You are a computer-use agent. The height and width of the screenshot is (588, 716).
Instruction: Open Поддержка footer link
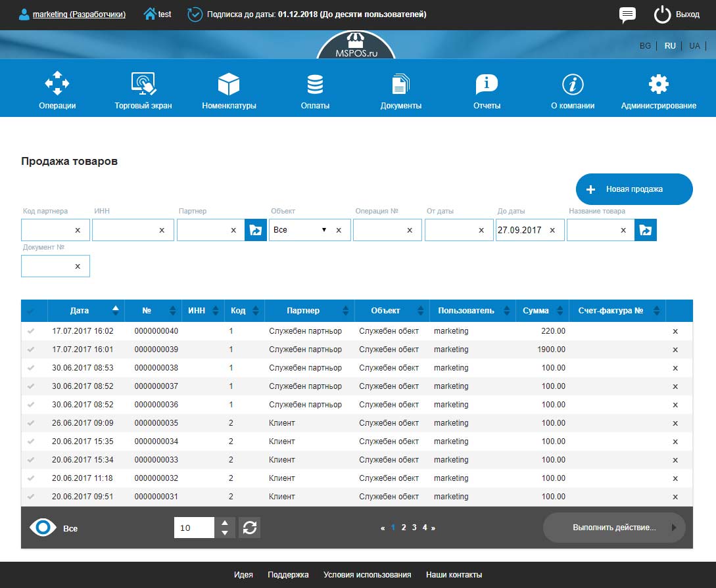(x=288, y=575)
